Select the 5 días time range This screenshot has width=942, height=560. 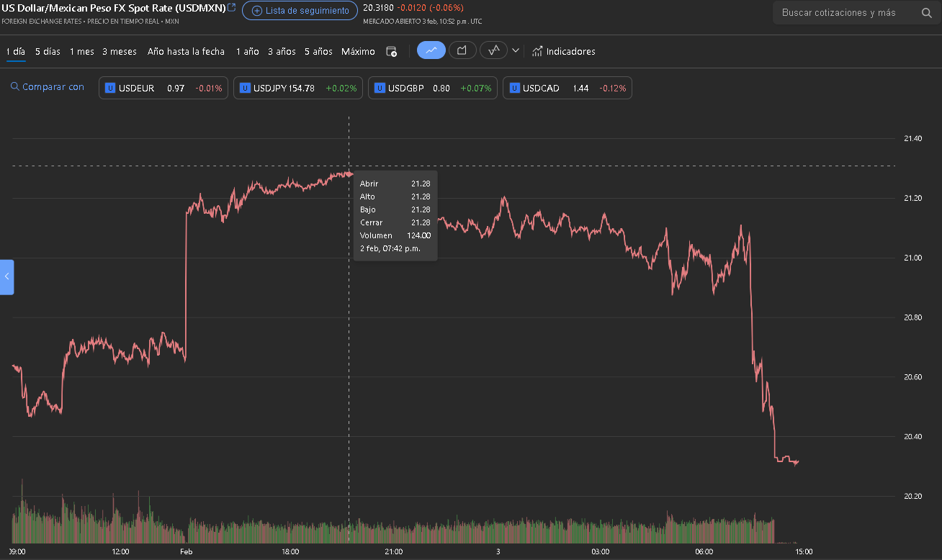(48, 52)
